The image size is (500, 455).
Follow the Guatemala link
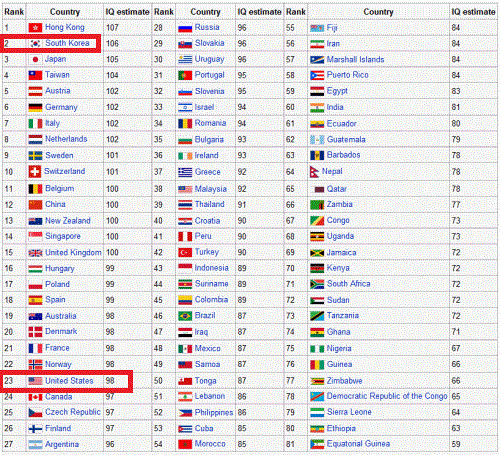tap(346, 140)
